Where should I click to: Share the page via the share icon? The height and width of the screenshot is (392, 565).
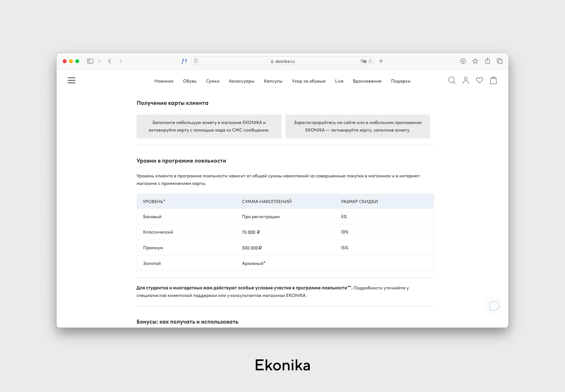487,61
